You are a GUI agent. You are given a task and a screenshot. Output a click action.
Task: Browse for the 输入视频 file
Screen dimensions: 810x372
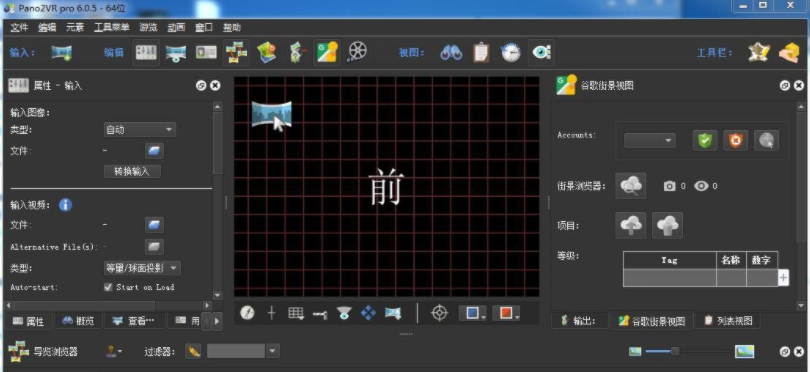tap(154, 225)
